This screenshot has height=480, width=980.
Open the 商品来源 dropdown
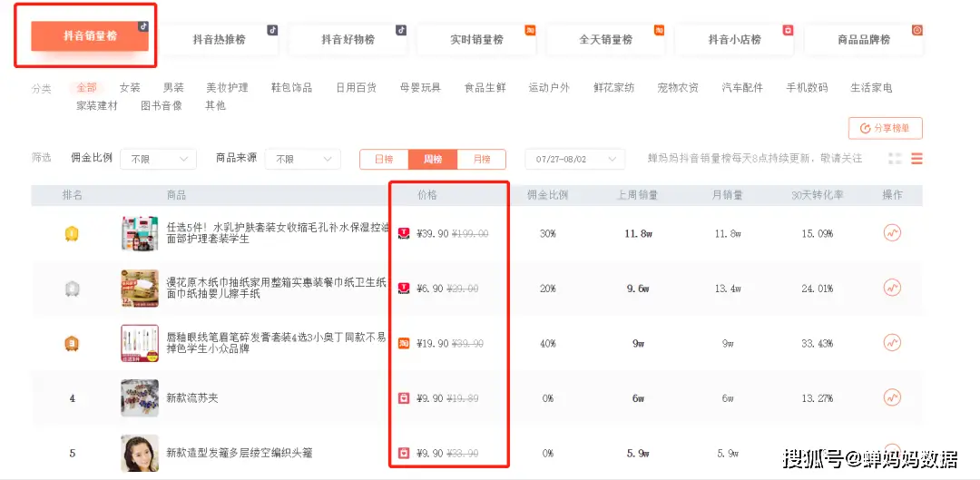click(x=302, y=160)
